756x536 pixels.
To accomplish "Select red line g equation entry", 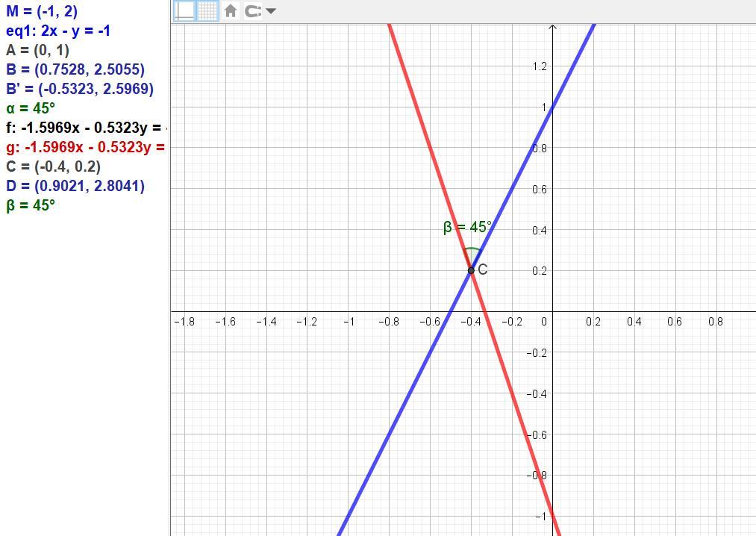I will point(86,146).
